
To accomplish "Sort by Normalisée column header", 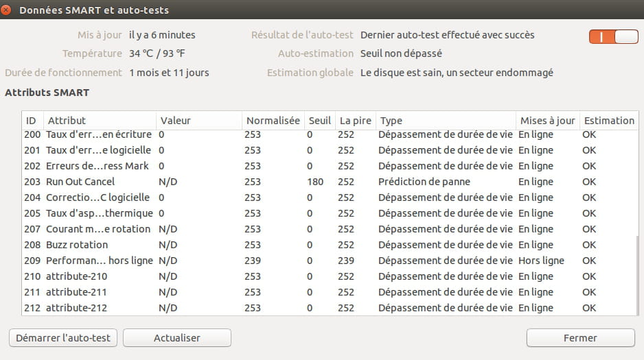I will pos(273,121).
